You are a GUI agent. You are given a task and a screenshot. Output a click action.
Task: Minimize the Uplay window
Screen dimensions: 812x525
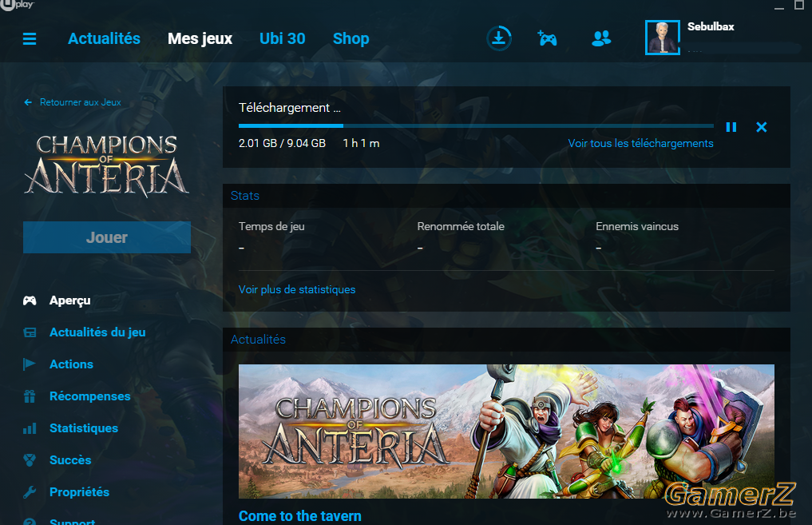click(x=779, y=6)
